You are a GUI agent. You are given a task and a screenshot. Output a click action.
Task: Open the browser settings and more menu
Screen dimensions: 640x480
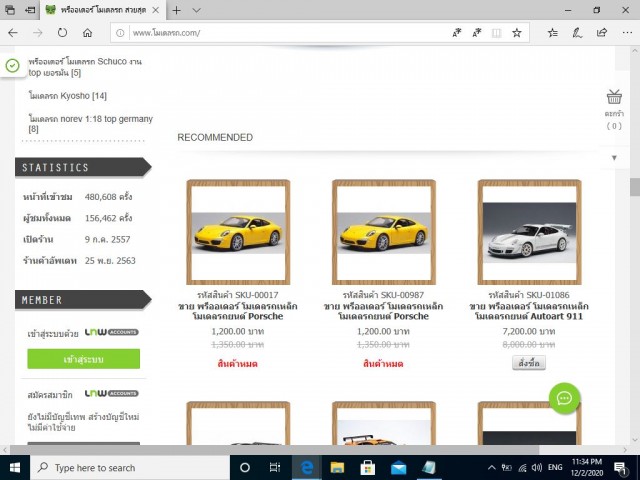[x=627, y=33]
